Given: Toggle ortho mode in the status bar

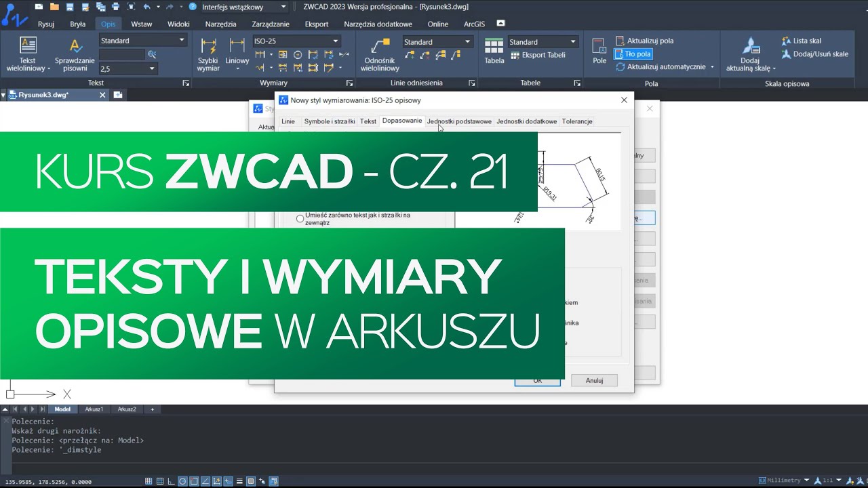Looking at the screenshot, I should point(172,481).
